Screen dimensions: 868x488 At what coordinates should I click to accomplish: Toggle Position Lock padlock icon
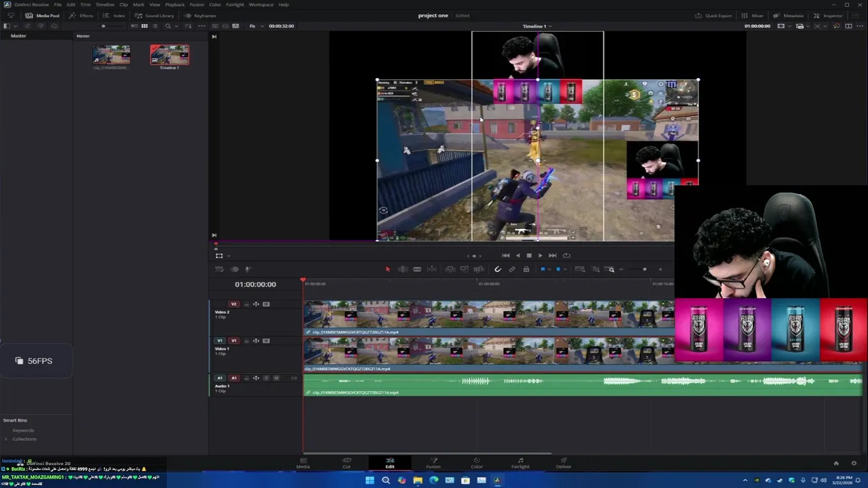(526, 269)
